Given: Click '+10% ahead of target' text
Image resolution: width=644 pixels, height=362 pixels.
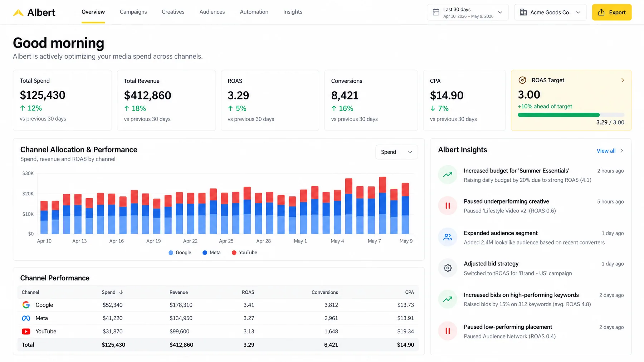Looking at the screenshot, I should pyautogui.click(x=545, y=106).
